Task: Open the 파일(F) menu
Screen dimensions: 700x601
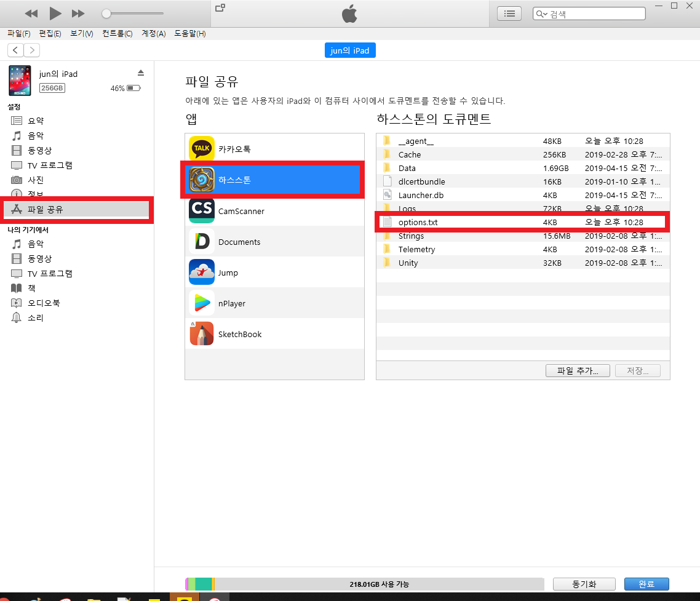Action: pyautogui.click(x=18, y=33)
